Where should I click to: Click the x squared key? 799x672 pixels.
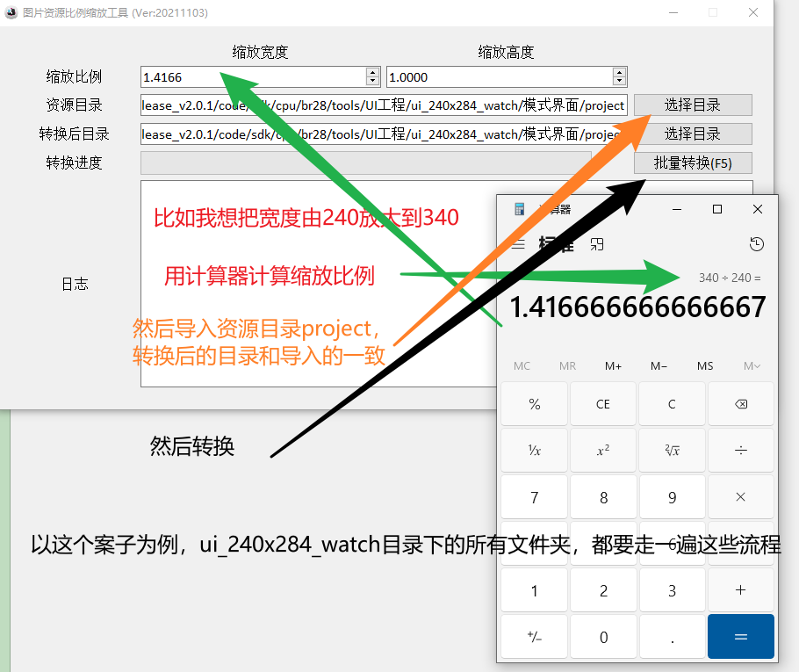[x=603, y=451]
